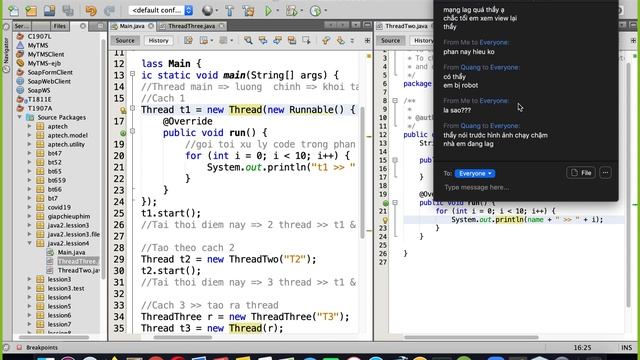Click the Find Previous Occurrence icon
640x360 pixels.
pos(262,40)
